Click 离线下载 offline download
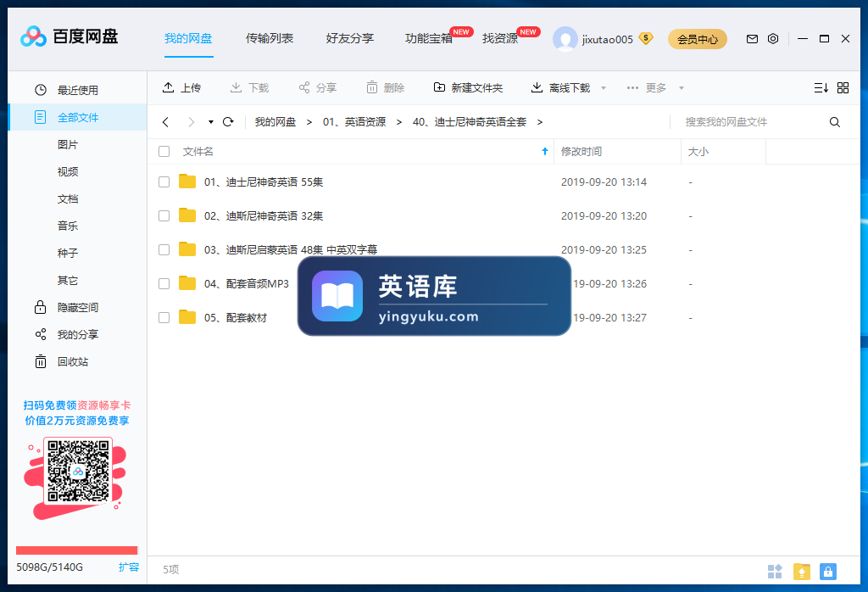The width and height of the screenshot is (868, 592). (561, 87)
